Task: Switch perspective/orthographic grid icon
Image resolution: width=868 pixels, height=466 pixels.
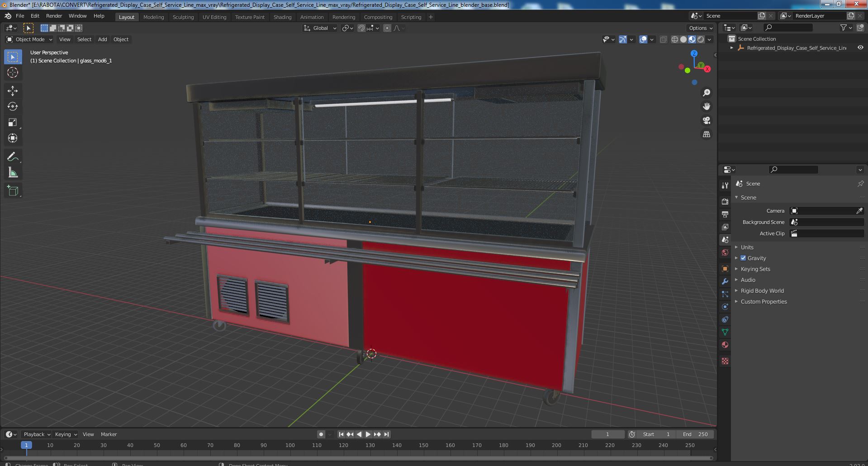Action: [706, 134]
